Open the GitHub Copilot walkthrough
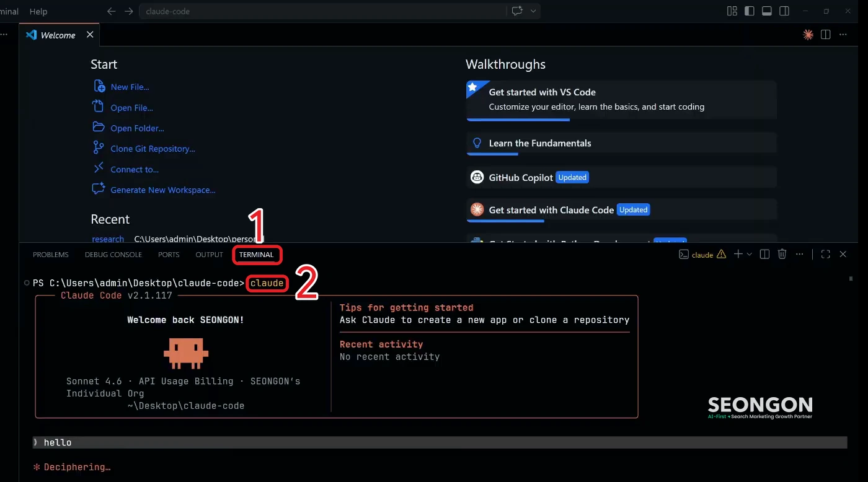The width and height of the screenshot is (868, 482). coord(621,177)
